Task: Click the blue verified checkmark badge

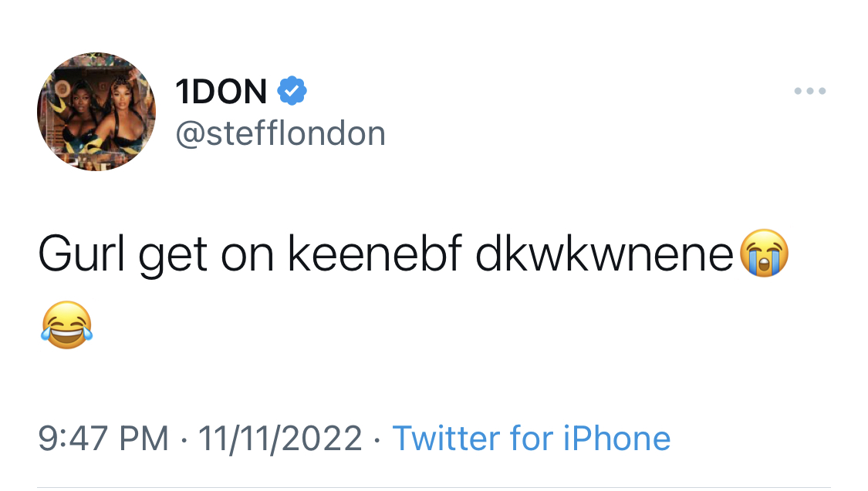Action: tap(292, 91)
